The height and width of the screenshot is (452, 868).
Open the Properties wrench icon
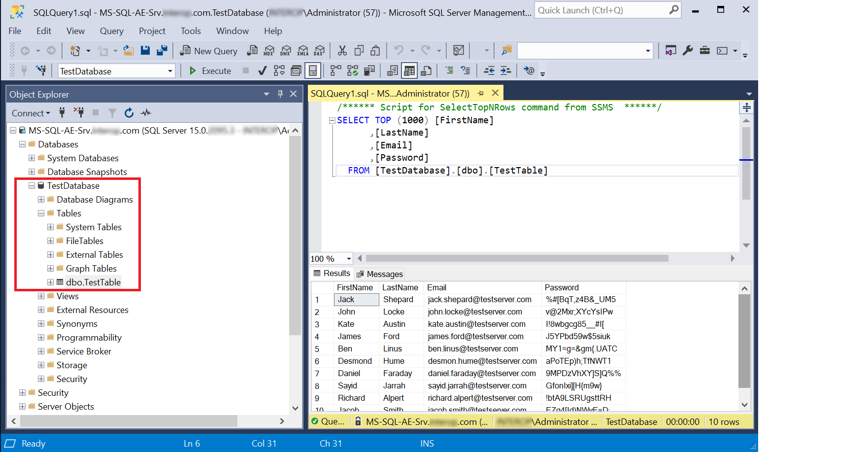pos(688,50)
